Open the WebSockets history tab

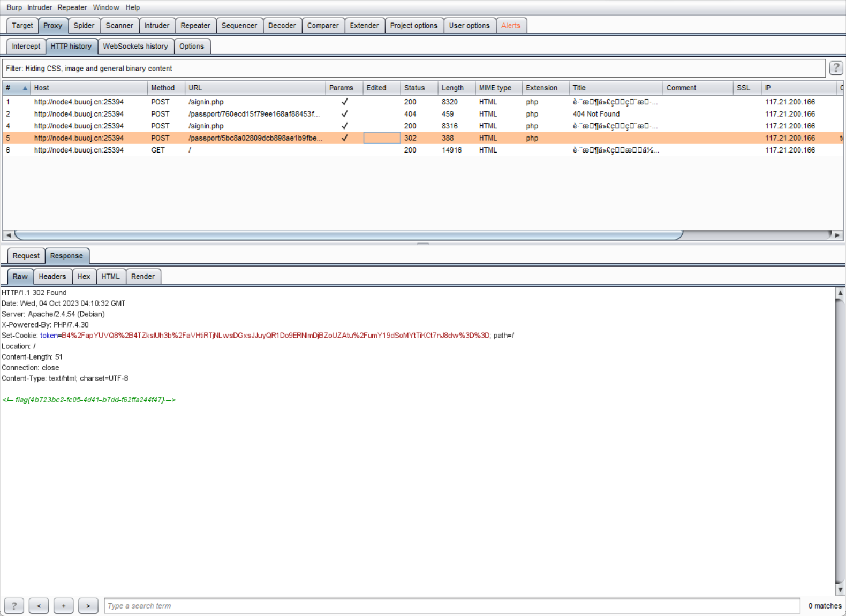click(135, 47)
